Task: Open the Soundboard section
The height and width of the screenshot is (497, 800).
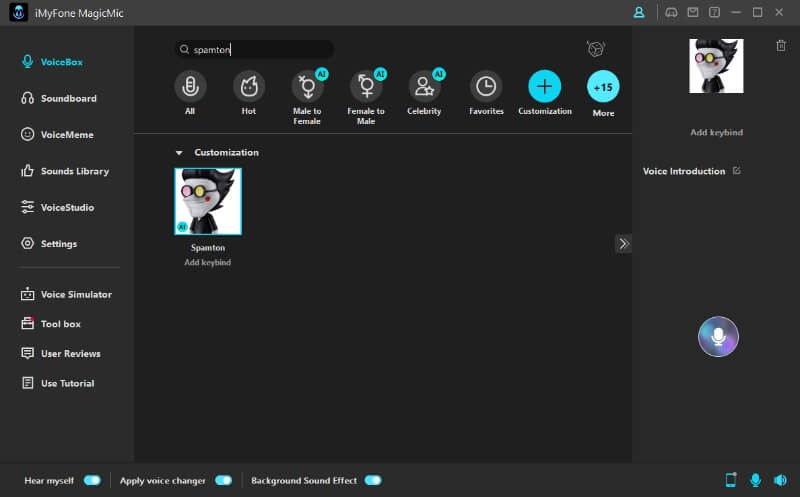Action: pos(59,98)
